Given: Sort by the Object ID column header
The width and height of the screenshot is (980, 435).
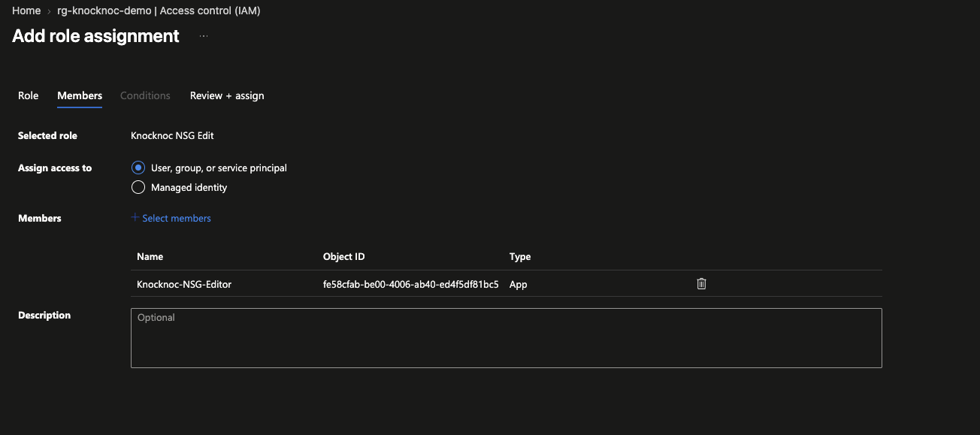Looking at the screenshot, I should (x=343, y=256).
